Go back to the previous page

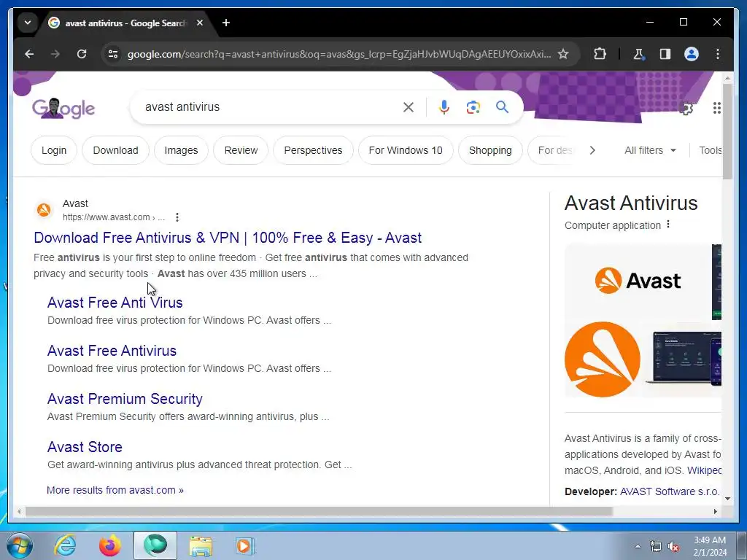[x=29, y=54]
